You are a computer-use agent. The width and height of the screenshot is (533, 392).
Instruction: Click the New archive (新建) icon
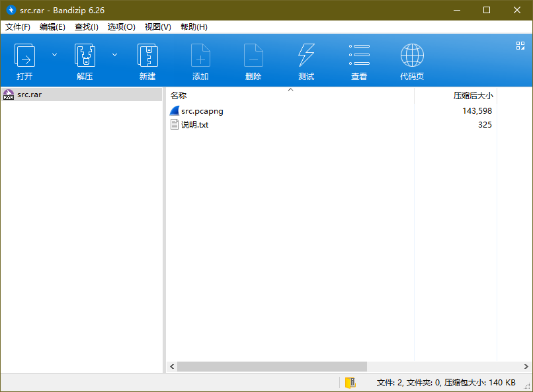(x=147, y=55)
